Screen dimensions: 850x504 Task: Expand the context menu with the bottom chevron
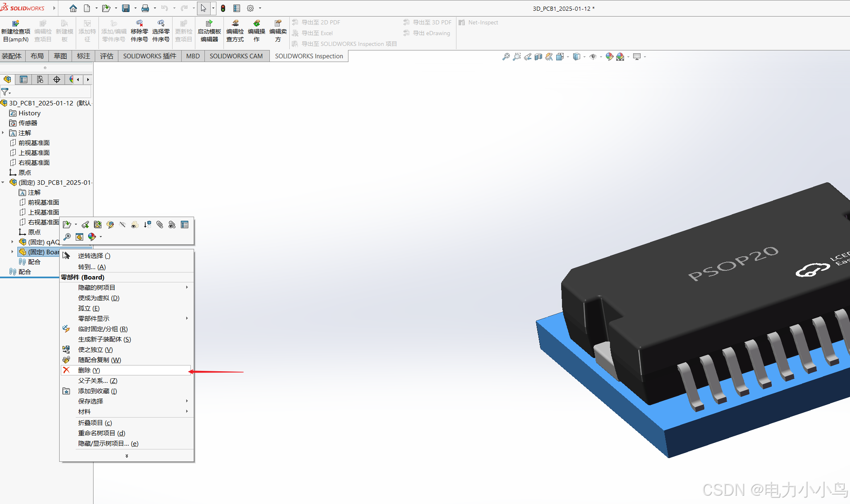(127, 456)
